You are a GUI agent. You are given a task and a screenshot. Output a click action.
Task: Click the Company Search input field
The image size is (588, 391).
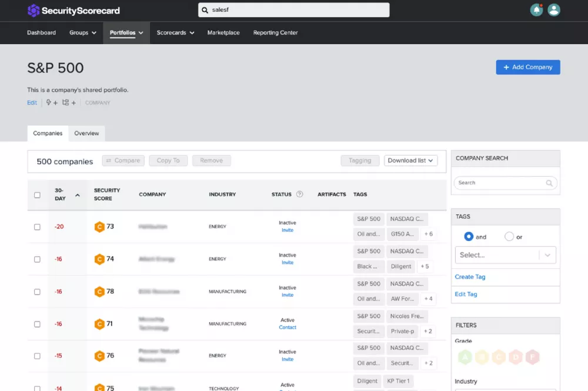[x=505, y=183]
